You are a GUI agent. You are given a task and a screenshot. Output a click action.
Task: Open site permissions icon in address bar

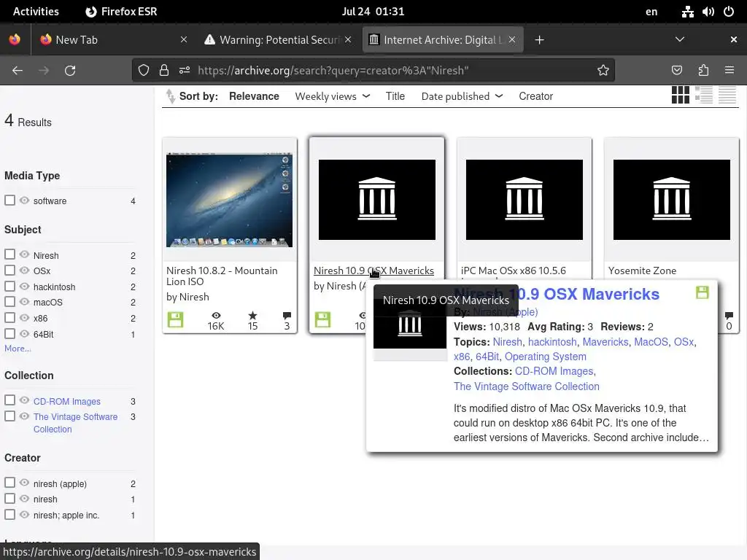coord(185,71)
